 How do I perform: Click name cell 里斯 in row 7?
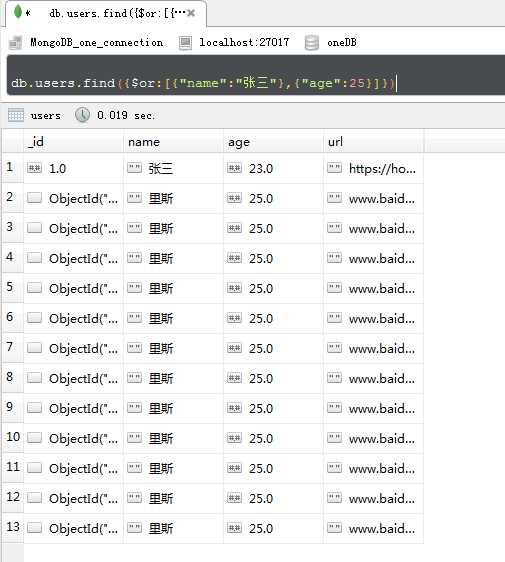point(173,348)
